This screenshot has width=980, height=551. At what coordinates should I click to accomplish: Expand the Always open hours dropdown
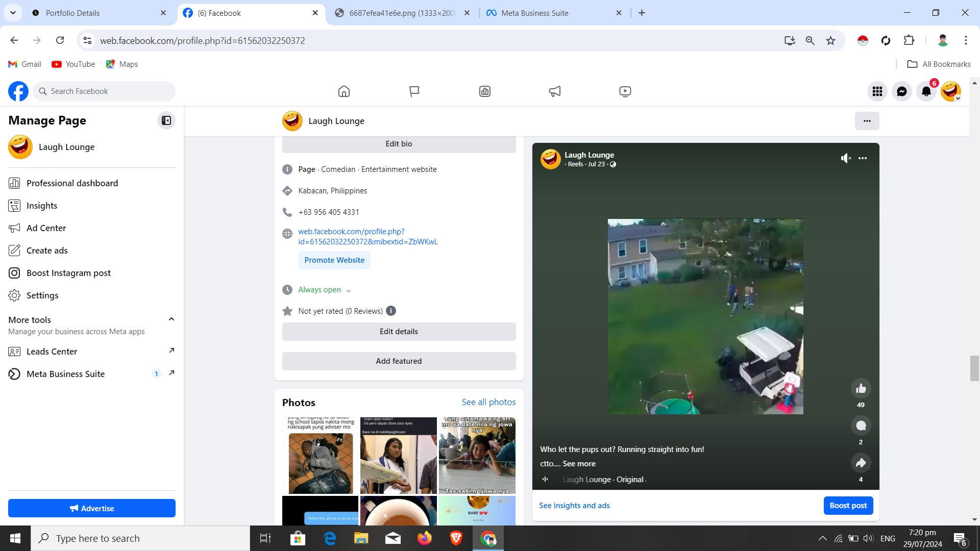point(349,290)
